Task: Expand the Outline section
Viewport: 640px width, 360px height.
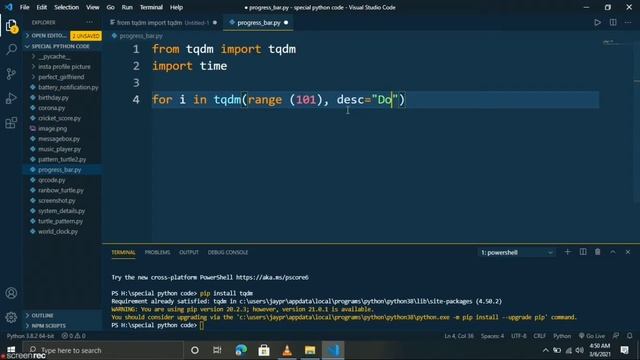Action: pyautogui.click(x=62, y=316)
